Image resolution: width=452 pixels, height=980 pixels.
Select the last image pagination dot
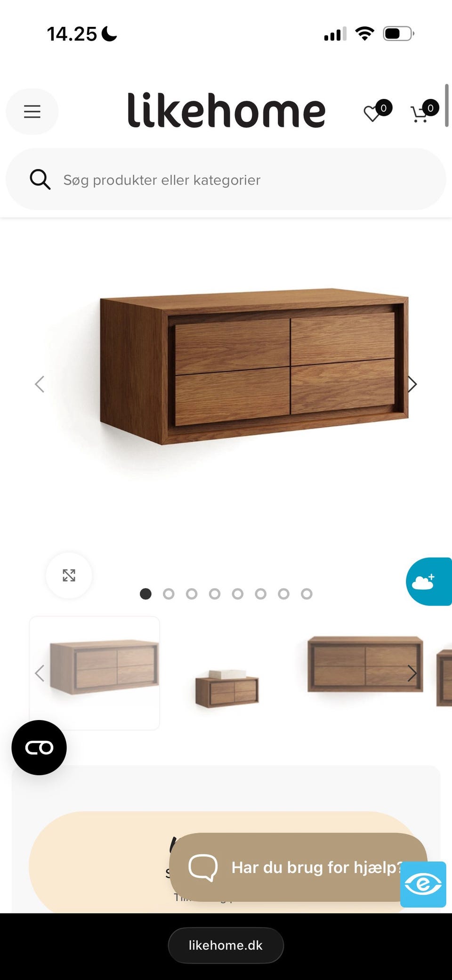pyautogui.click(x=307, y=594)
